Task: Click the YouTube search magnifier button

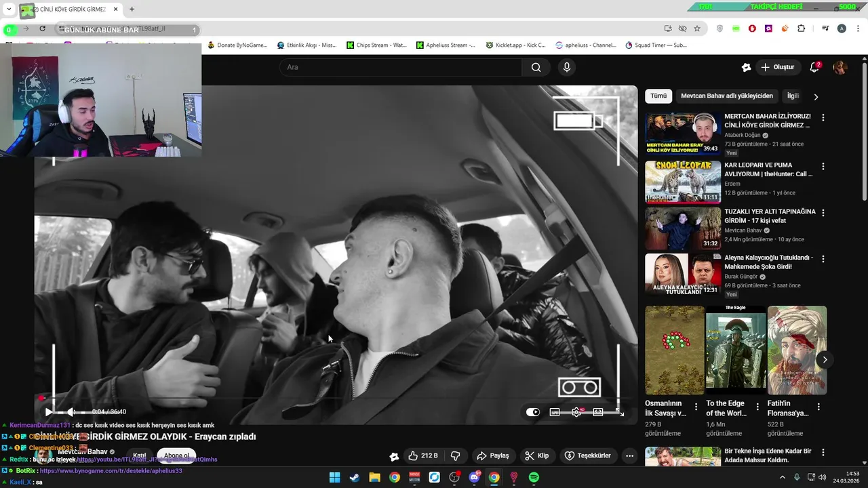Action: pyautogui.click(x=536, y=67)
